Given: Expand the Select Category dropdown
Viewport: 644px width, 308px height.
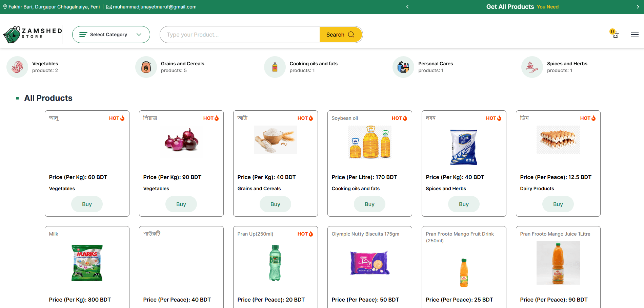Looking at the screenshot, I should coord(111,35).
